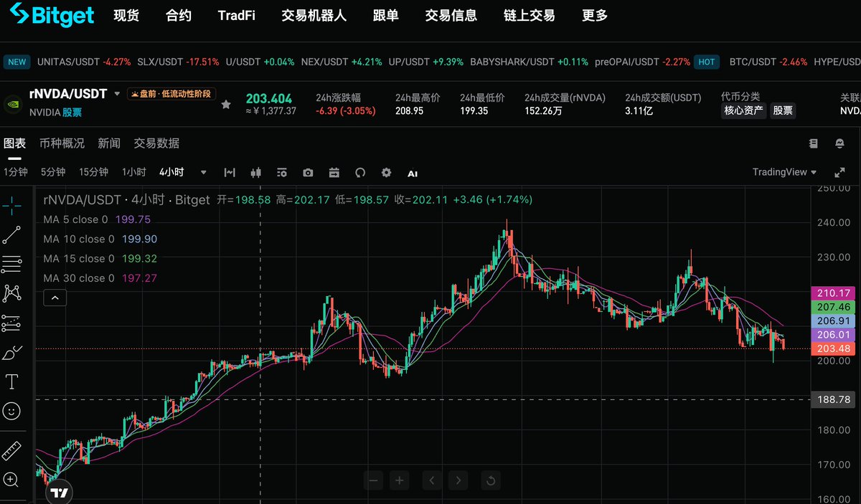Select the 15分钟 timeframe
Image resolution: width=861 pixels, height=504 pixels.
(93, 172)
